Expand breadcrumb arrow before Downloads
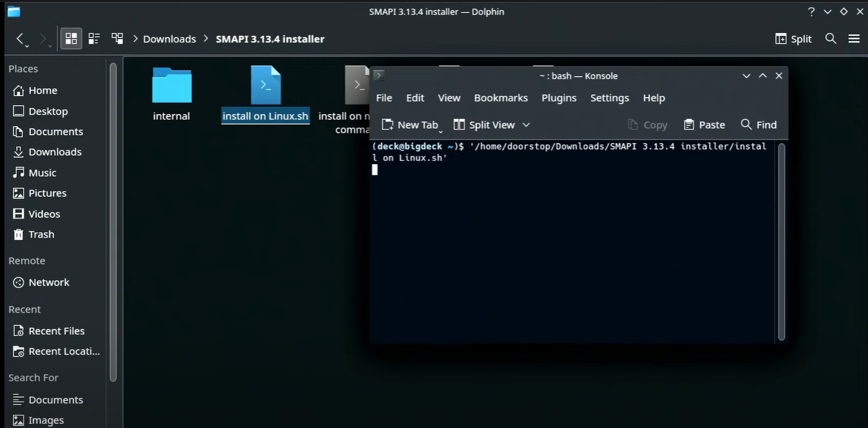868x428 pixels. coord(135,39)
